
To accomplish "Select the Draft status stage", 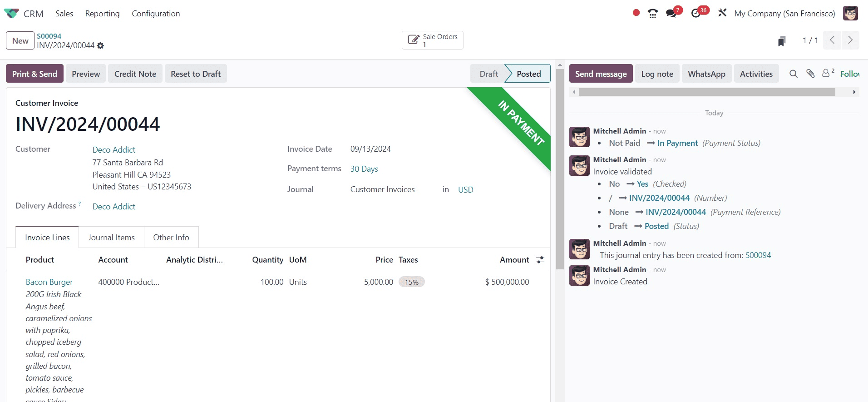I will [x=488, y=74].
